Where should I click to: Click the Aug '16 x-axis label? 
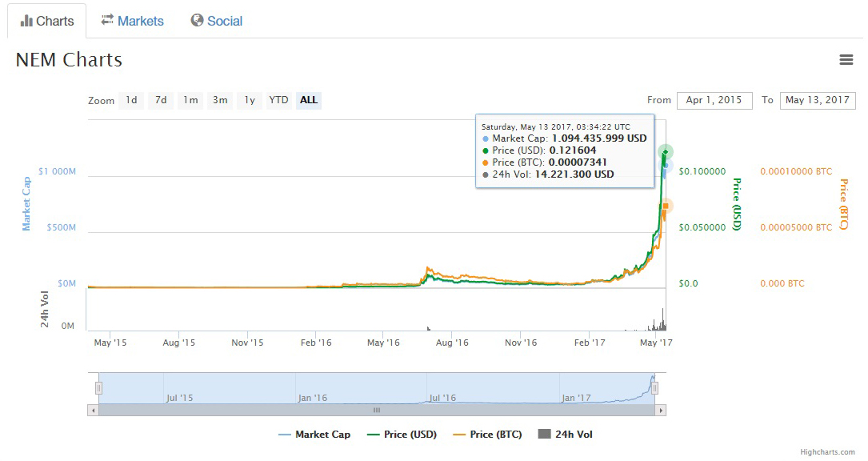pyautogui.click(x=452, y=343)
